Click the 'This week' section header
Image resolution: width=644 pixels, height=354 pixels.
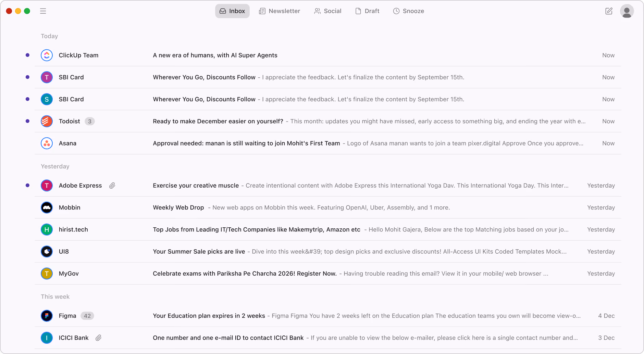tap(55, 296)
